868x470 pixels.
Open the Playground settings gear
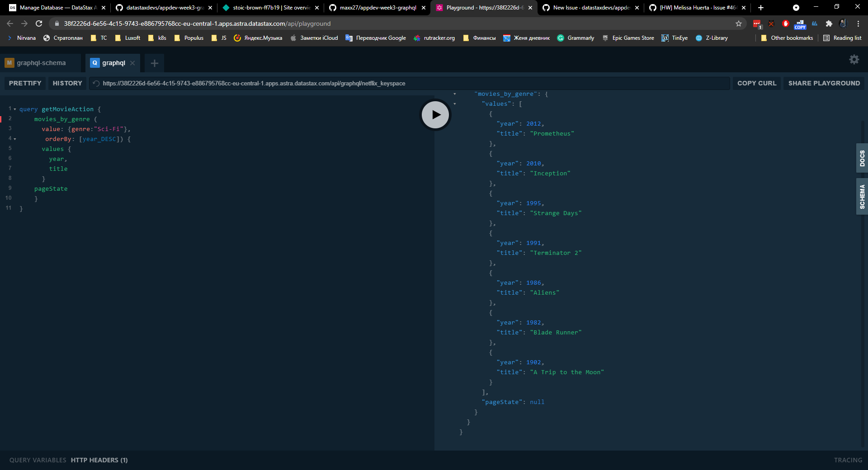pyautogui.click(x=854, y=59)
